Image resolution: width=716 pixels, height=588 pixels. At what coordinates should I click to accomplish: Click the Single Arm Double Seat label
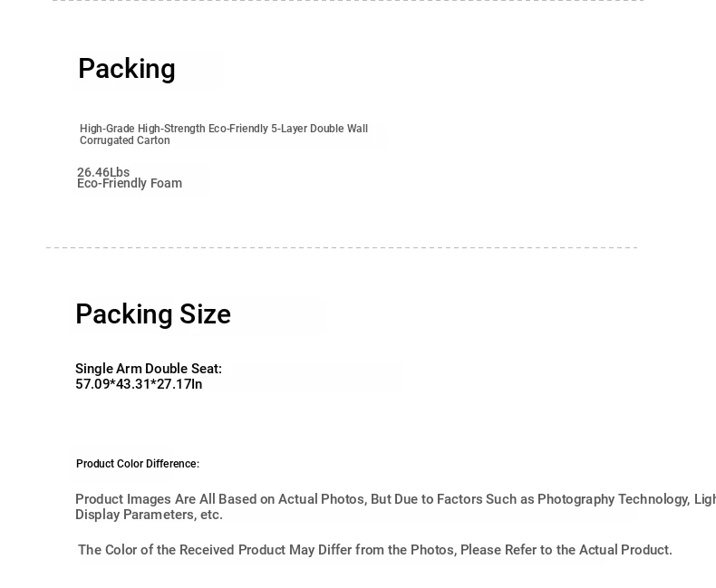(149, 369)
